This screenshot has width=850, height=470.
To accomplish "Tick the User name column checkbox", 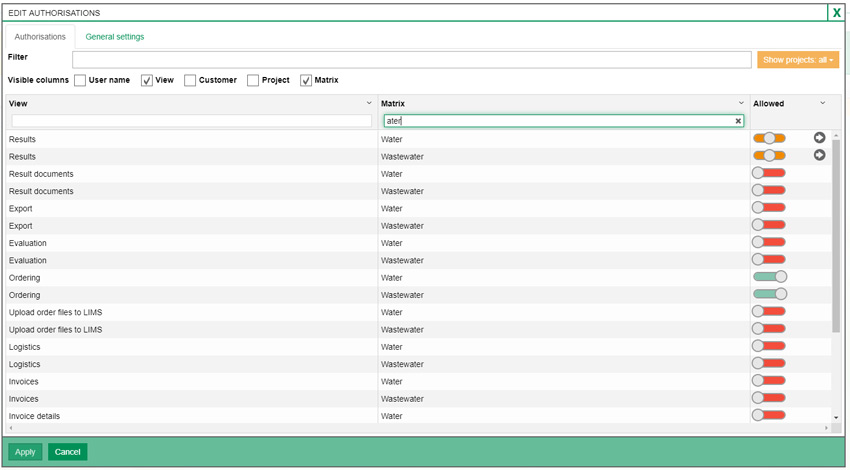I will 80,80.
